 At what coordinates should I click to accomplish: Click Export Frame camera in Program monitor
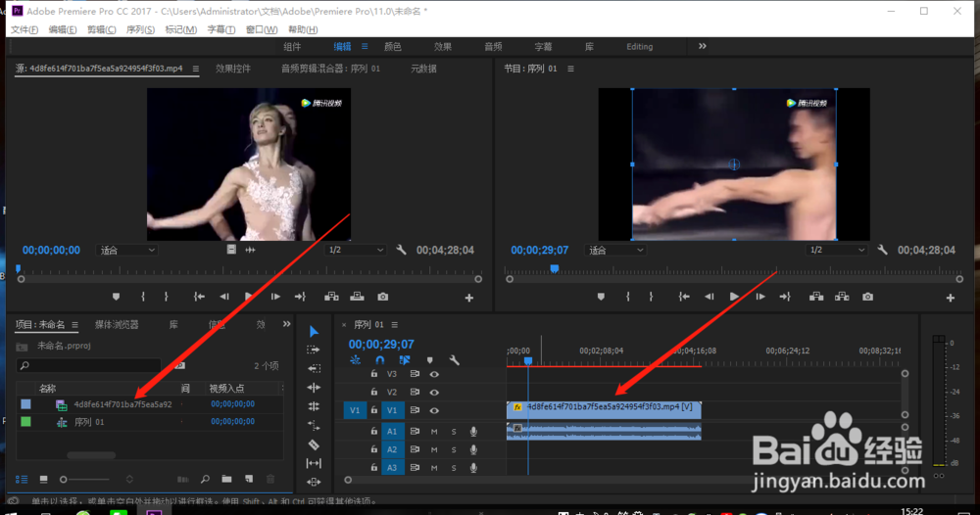tap(867, 297)
